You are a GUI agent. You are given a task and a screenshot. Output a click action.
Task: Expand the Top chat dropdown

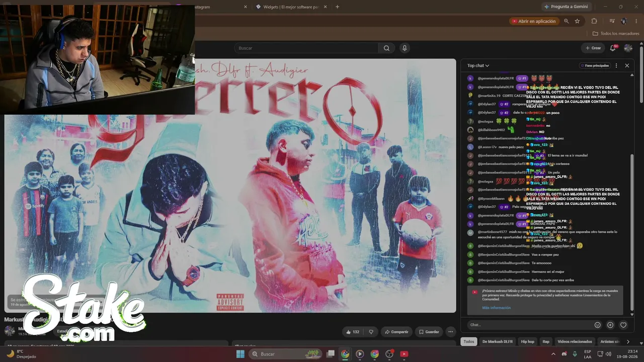(x=478, y=65)
